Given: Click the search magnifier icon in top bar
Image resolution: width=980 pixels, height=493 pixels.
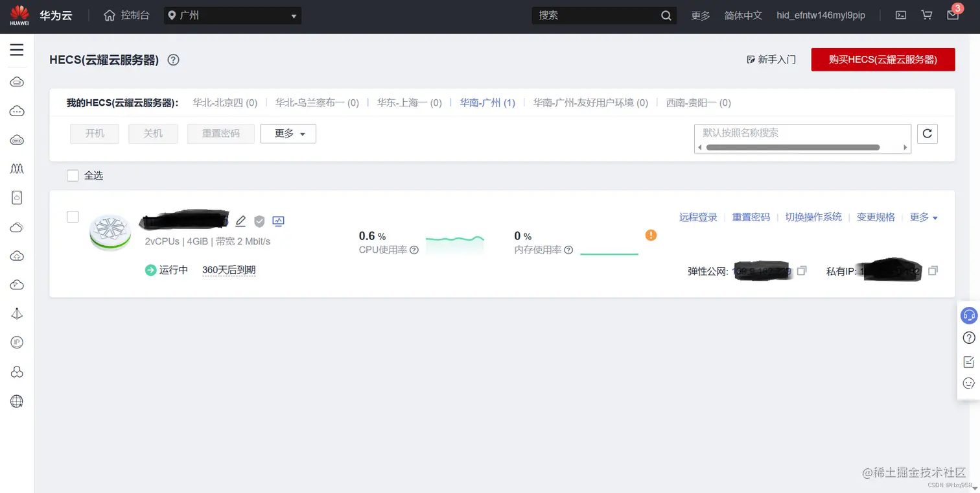Looking at the screenshot, I should pyautogui.click(x=666, y=16).
